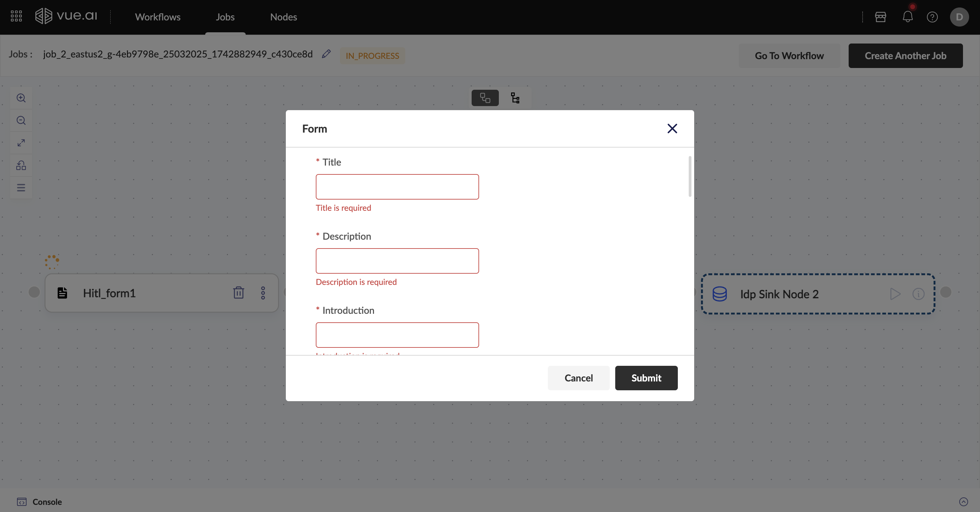Click the pencil icon to rename job

326,54
